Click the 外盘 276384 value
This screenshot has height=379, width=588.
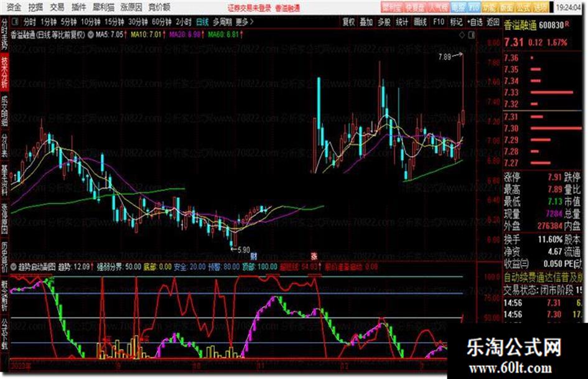(x=550, y=226)
